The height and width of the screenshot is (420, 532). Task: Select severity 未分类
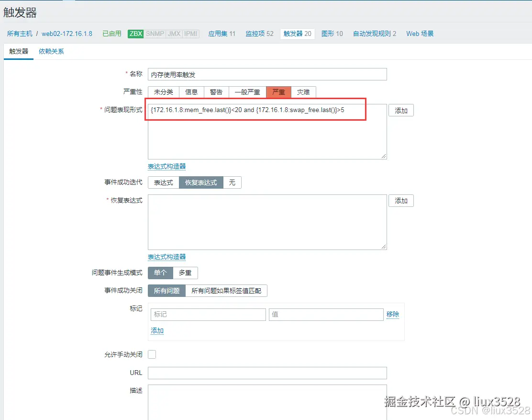point(163,92)
